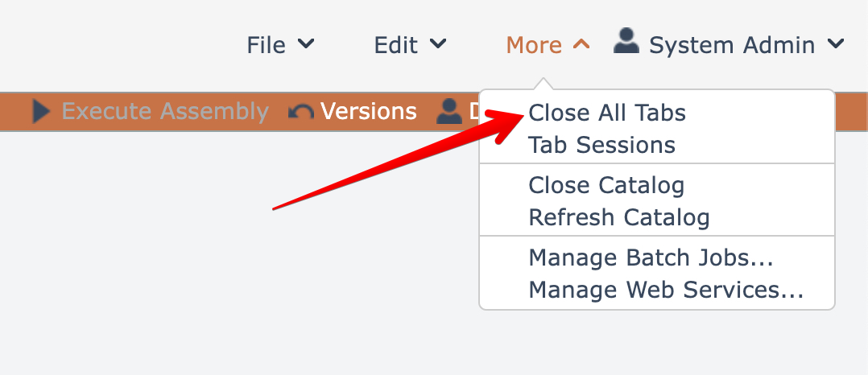Screen dimensions: 868x375
Task: Click the Versions undo arrow icon
Action: pyautogui.click(x=301, y=113)
